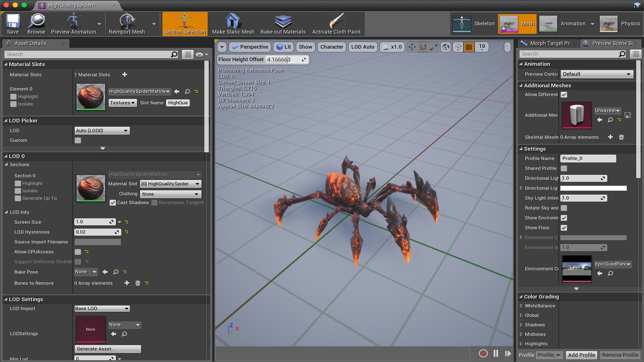Open the Textures dropdown
This screenshot has width=644, height=362.
(123, 103)
